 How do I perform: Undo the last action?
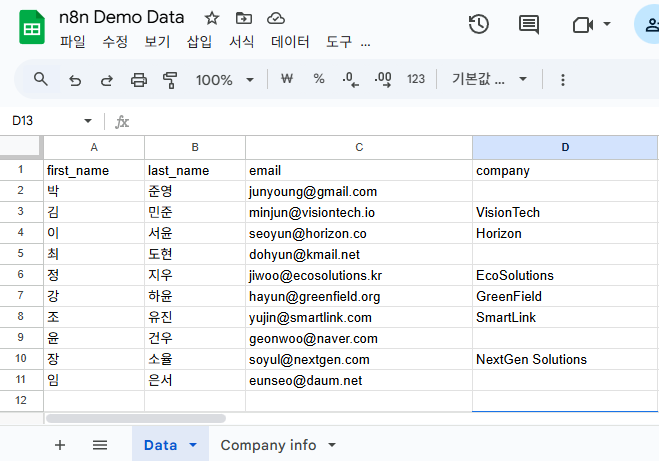[75, 80]
